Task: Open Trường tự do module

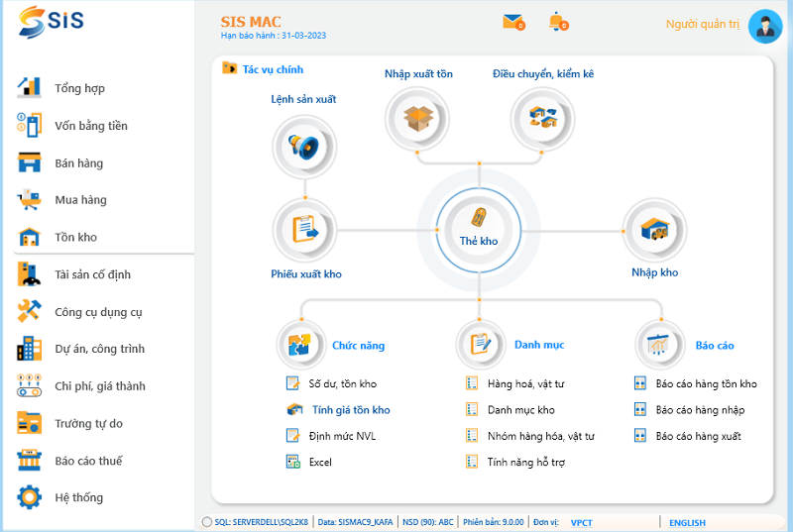Action: pos(89,423)
